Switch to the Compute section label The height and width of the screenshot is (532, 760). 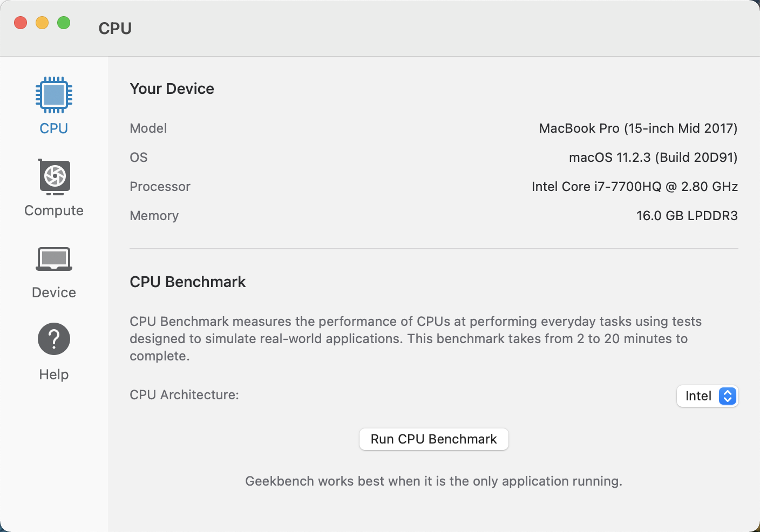[x=54, y=210]
